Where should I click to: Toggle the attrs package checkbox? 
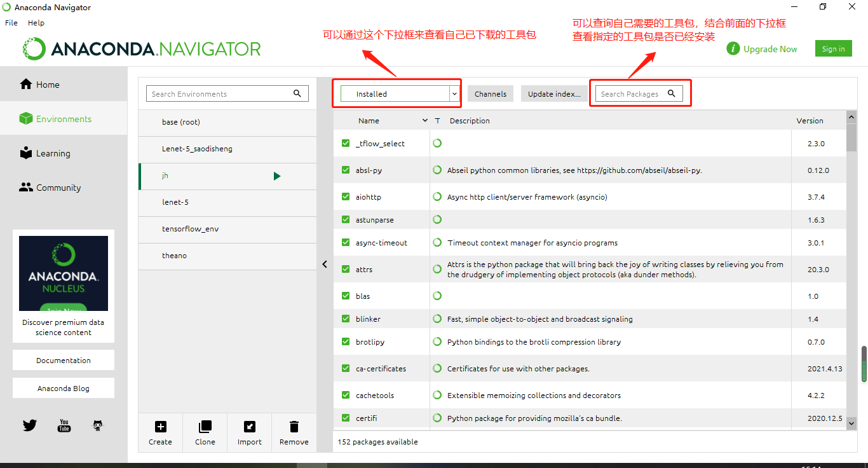(x=346, y=269)
